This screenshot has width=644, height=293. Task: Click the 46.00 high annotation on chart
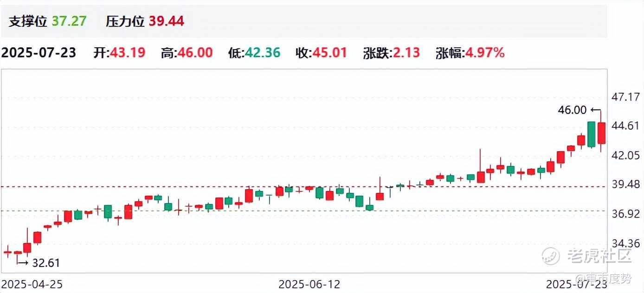tap(572, 110)
